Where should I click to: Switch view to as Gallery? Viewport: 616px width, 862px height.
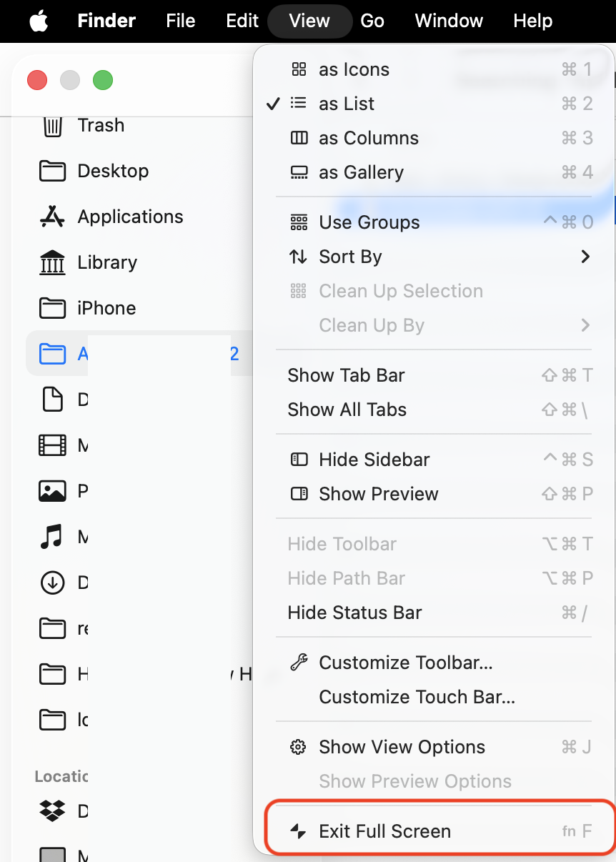435,172
